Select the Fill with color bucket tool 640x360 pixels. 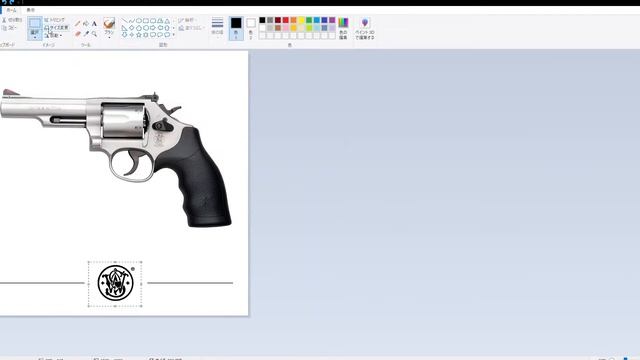click(86, 24)
